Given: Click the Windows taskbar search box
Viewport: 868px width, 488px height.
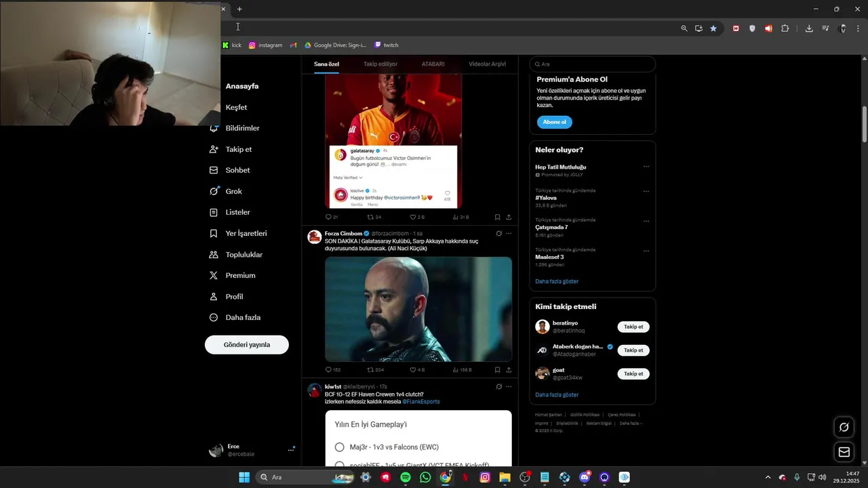Looking at the screenshot, I should point(304,477).
